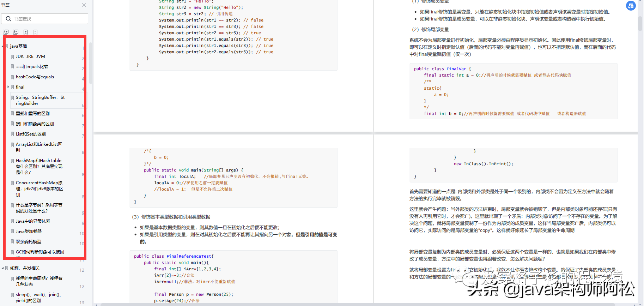
Task: Select the final bookmark entry
Action: 20,87
